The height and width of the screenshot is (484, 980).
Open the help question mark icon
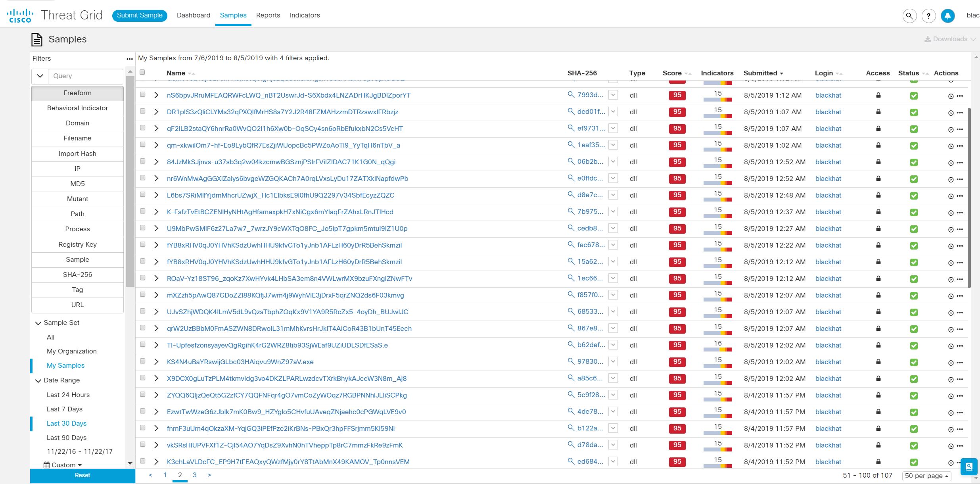[928, 16]
